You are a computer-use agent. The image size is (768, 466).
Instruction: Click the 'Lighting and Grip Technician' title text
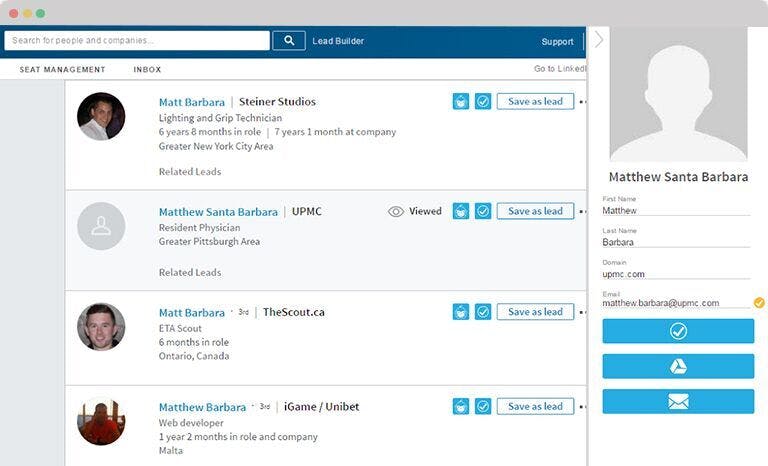(x=220, y=118)
